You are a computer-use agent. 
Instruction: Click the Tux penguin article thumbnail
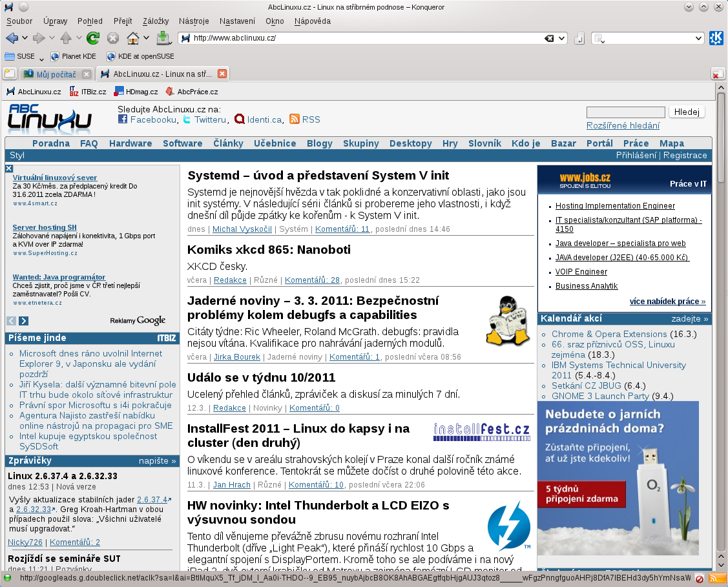[x=508, y=321]
